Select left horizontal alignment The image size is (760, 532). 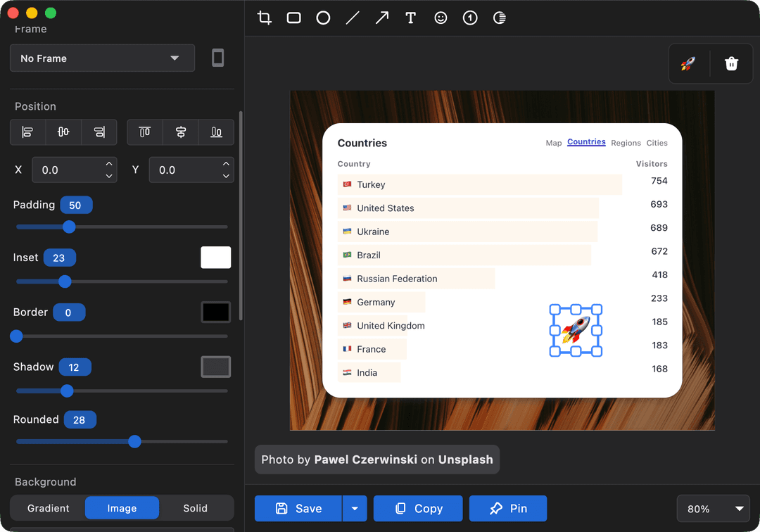tap(27, 132)
